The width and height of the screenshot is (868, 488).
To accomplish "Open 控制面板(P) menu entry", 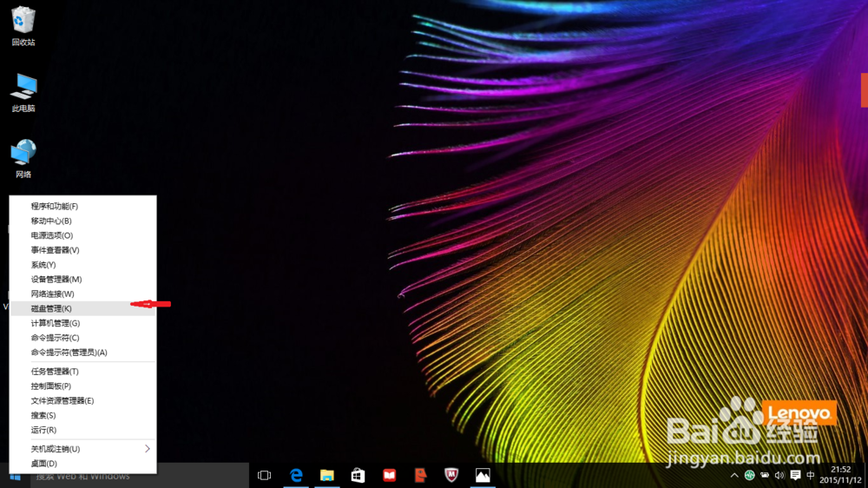I will click(83, 386).
